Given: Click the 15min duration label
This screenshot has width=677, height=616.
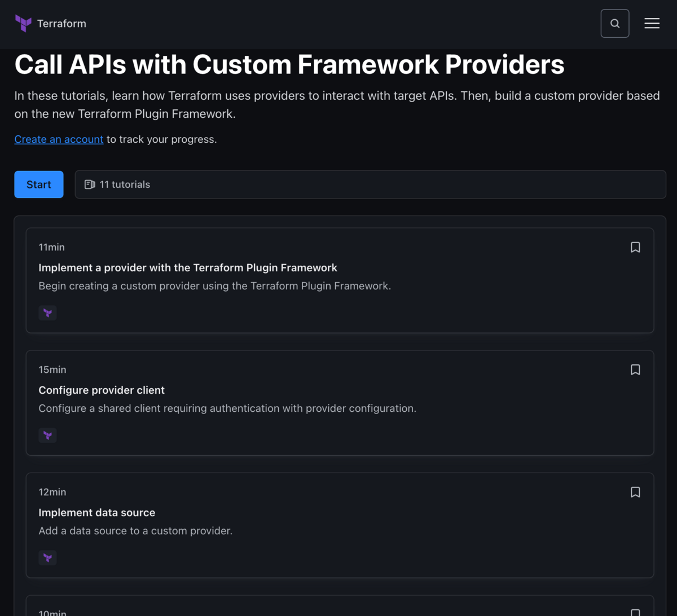Looking at the screenshot, I should click(52, 369).
